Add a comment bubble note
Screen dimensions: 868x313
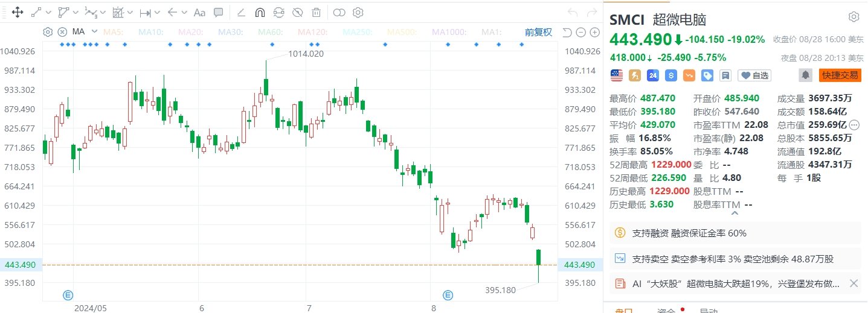pyautogui.click(x=218, y=12)
